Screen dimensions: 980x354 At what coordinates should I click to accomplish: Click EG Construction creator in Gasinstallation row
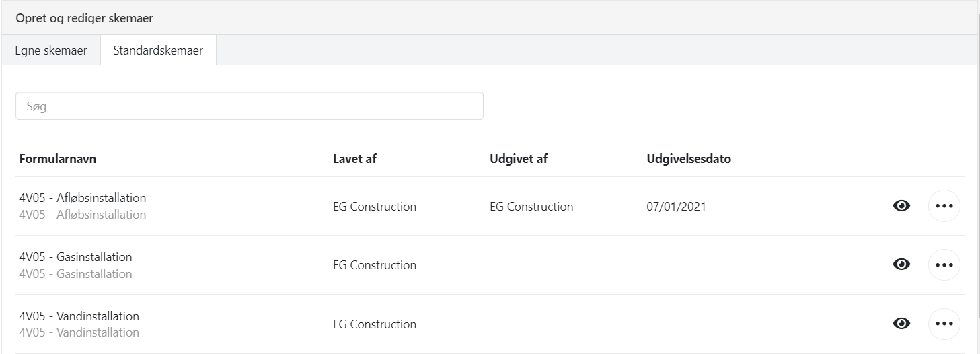[375, 265]
